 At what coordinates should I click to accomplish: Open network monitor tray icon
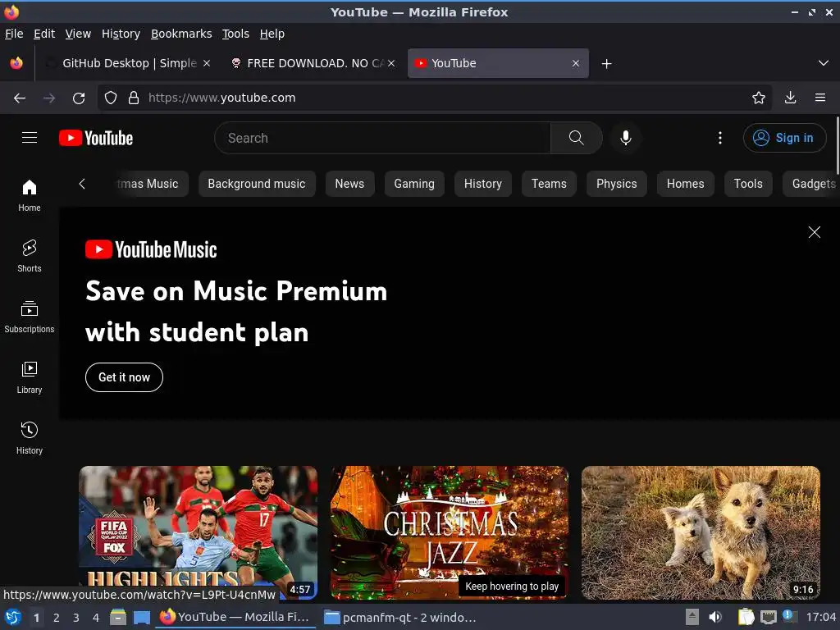click(768, 617)
